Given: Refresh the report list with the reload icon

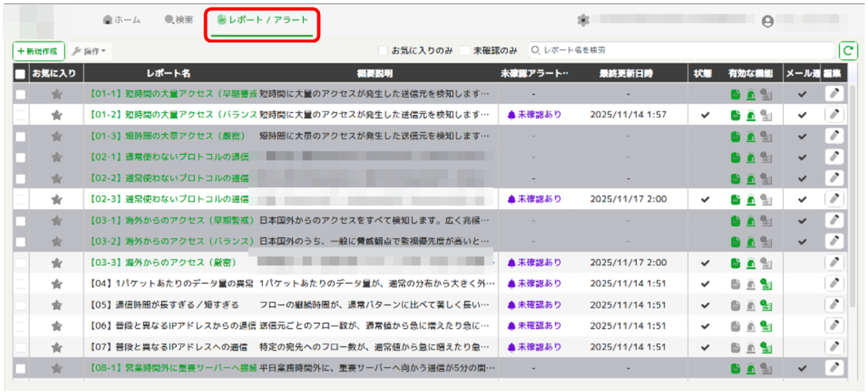Looking at the screenshot, I should point(848,51).
